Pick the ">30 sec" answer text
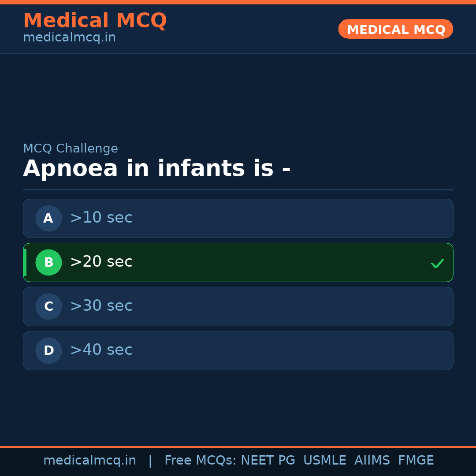 pyautogui.click(x=101, y=306)
